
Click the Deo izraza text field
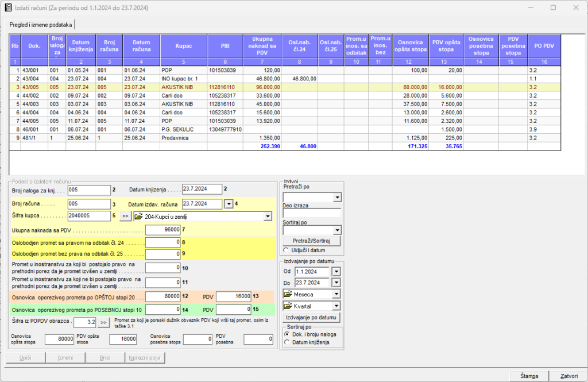pyautogui.click(x=312, y=214)
